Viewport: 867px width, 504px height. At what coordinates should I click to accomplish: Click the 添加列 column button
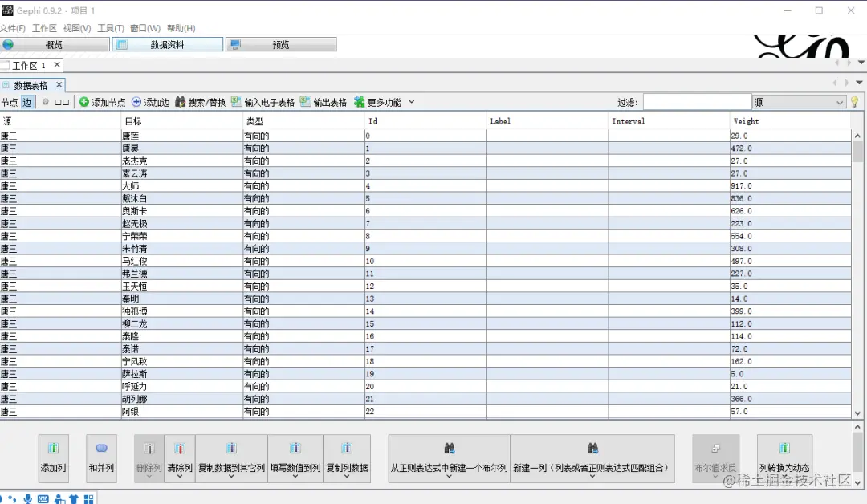53,458
